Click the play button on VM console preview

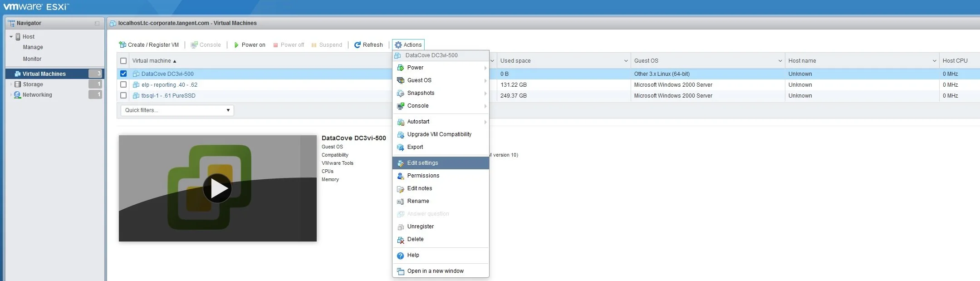coord(217,188)
